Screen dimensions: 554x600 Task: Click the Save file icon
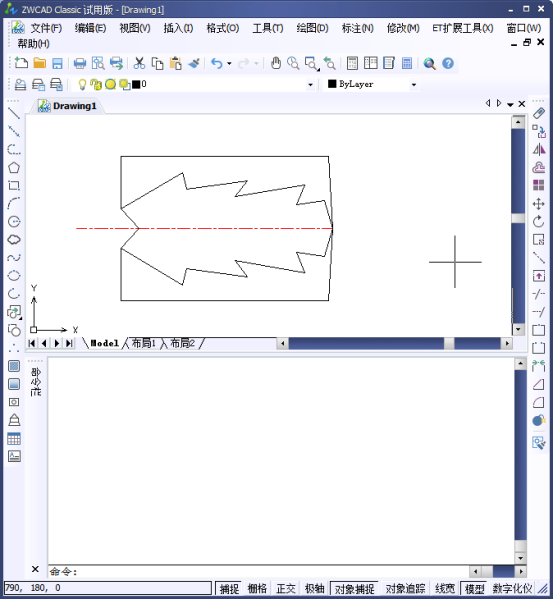[x=57, y=63]
